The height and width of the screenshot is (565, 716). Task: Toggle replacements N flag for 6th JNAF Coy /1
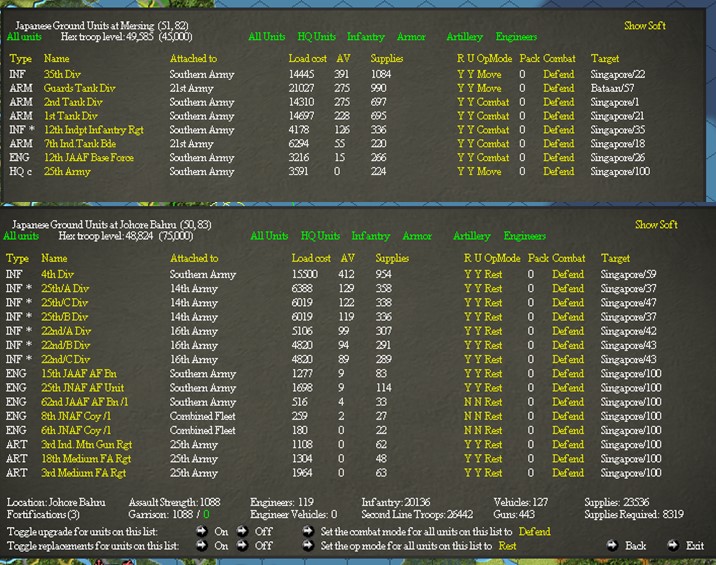coord(468,430)
